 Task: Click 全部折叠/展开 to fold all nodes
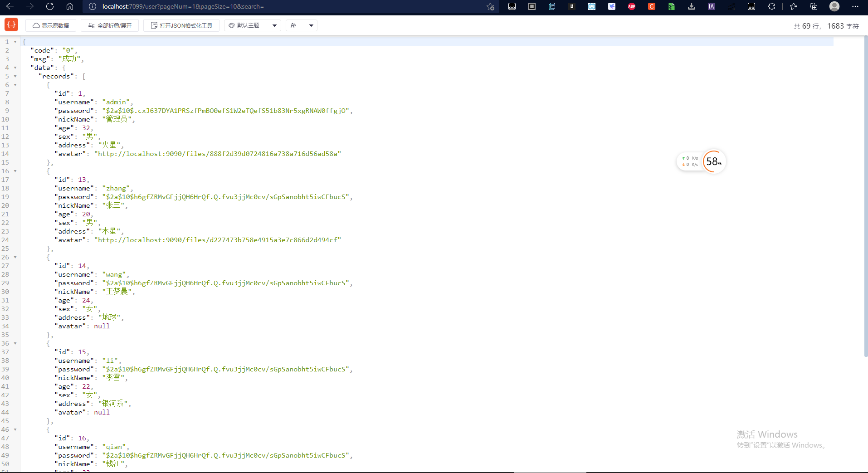[x=110, y=25]
